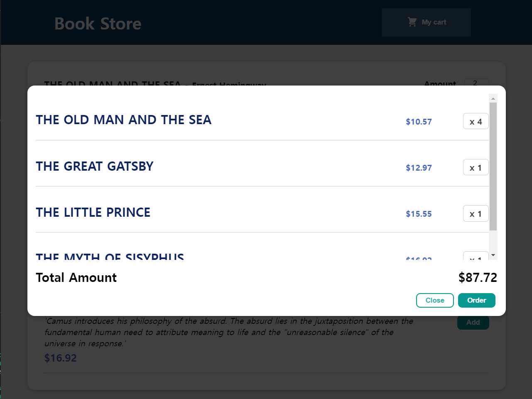Click the x 4 quantity badge for Hemingway's book
The height and width of the screenshot is (399, 532).
click(476, 121)
